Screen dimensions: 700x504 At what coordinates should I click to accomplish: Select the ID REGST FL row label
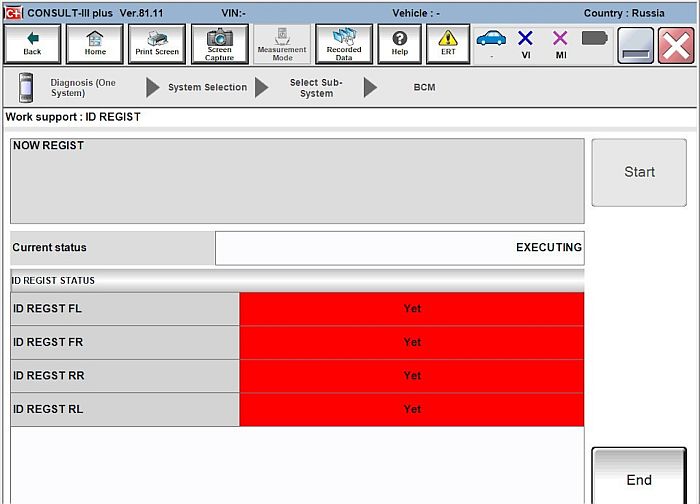click(x=125, y=309)
